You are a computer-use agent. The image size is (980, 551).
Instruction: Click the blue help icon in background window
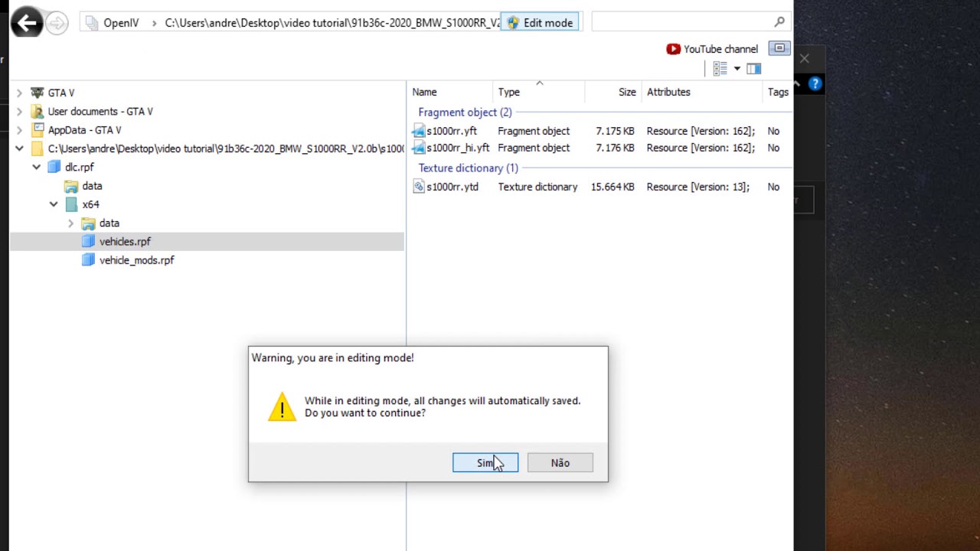click(x=815, y=84)
